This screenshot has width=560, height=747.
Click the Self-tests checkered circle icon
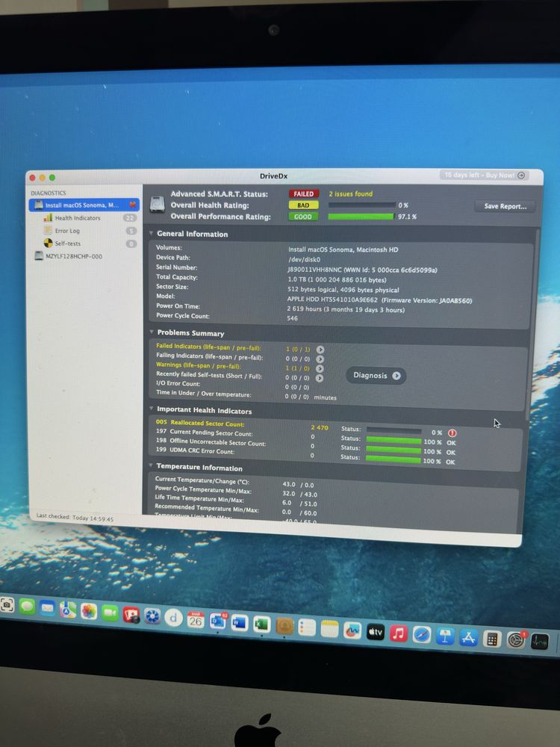(48, 243)
